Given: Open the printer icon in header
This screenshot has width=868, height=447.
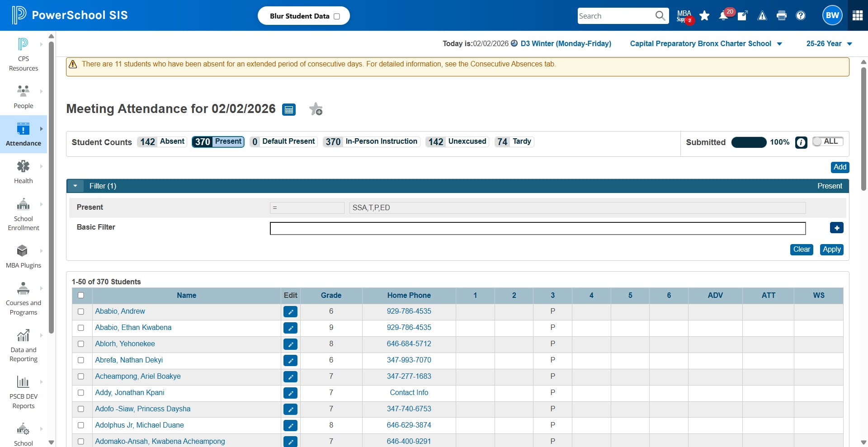Looking at the screenshot, I should point(781,16).
